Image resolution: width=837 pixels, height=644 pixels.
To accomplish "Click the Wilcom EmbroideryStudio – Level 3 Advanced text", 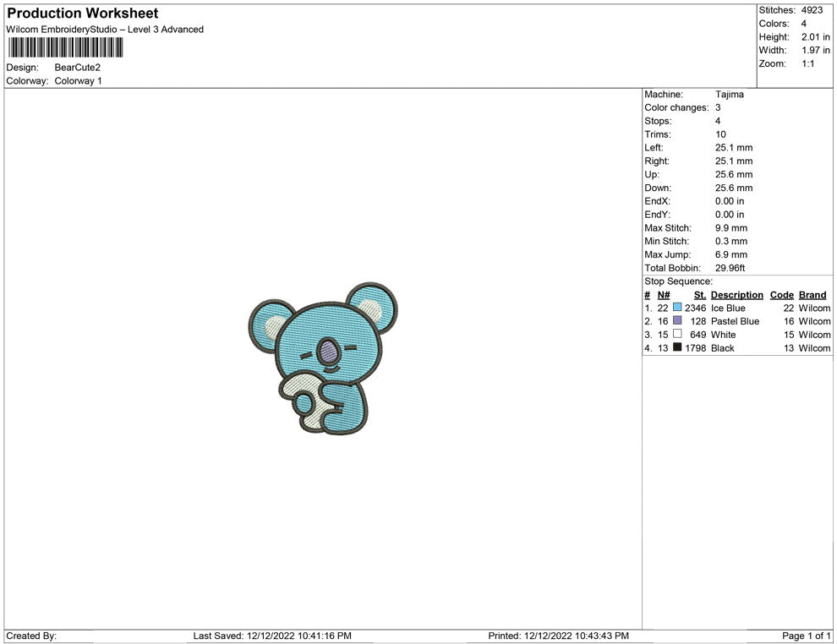I will click(105, 30).
